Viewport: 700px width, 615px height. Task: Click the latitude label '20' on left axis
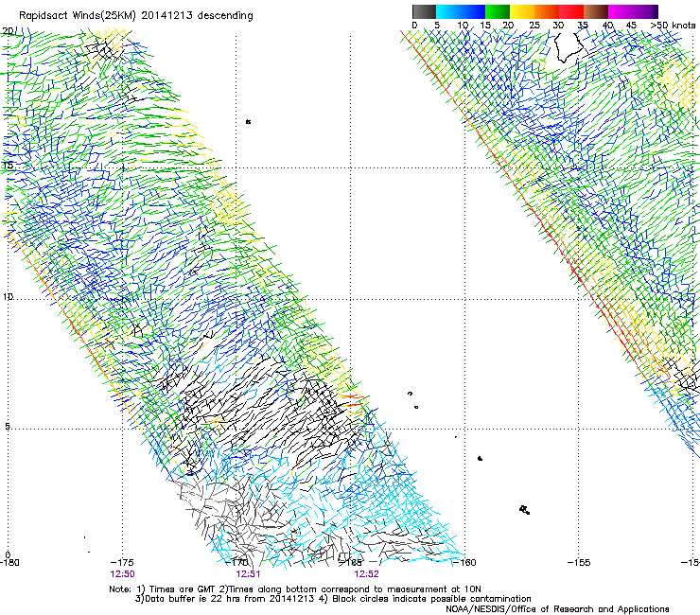pyautogui.click(x=8, y=31)
